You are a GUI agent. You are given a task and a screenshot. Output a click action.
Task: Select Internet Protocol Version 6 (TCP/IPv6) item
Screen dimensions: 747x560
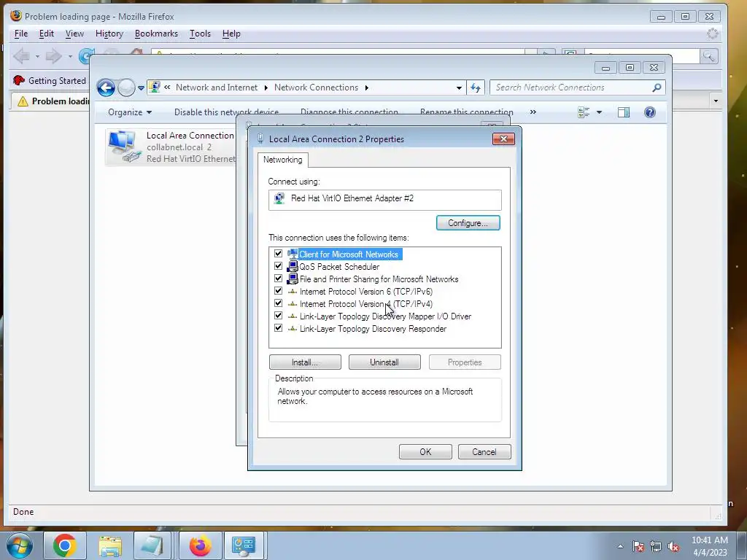point(366,292)
